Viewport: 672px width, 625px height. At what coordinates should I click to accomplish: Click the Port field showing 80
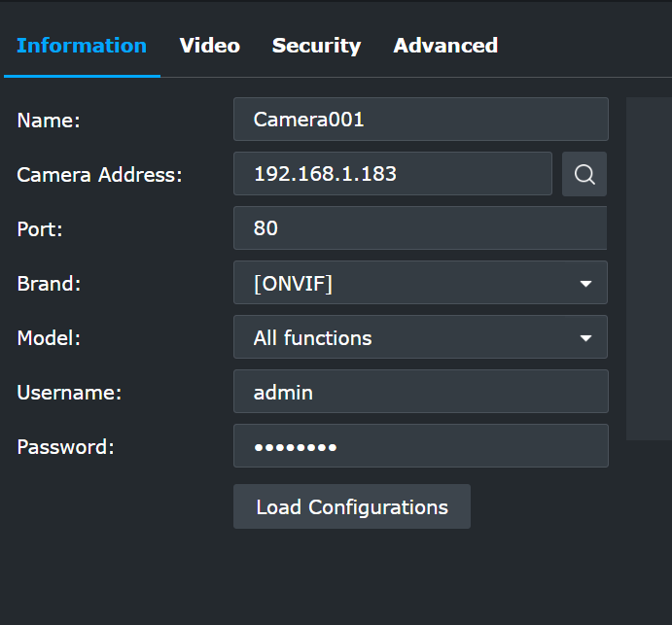420,228
